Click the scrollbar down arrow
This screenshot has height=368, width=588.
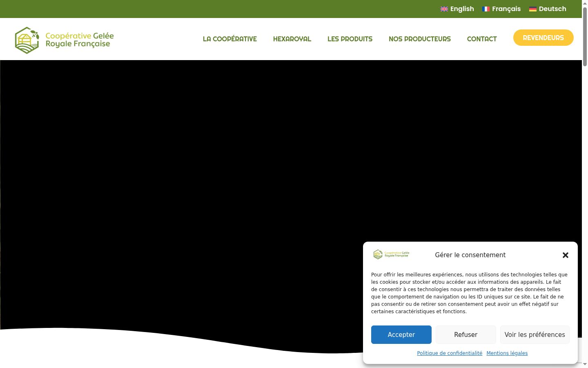click(x=585, y=364)
